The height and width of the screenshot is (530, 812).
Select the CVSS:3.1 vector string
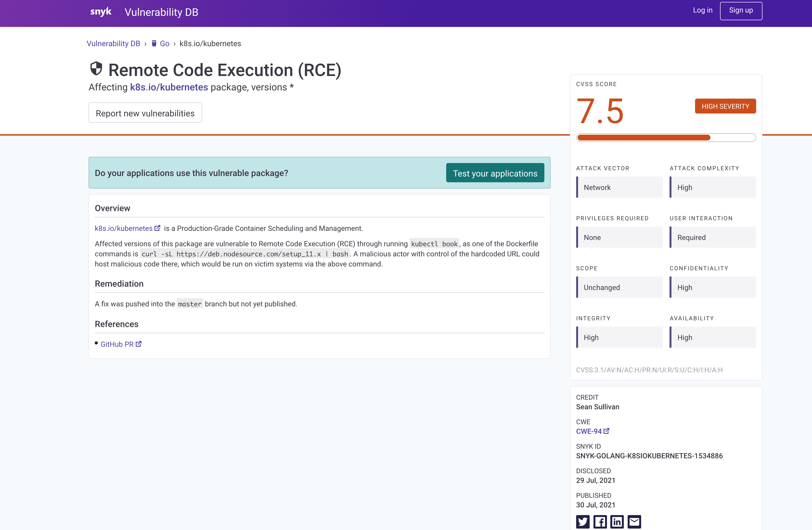click(x=649, y=370)
